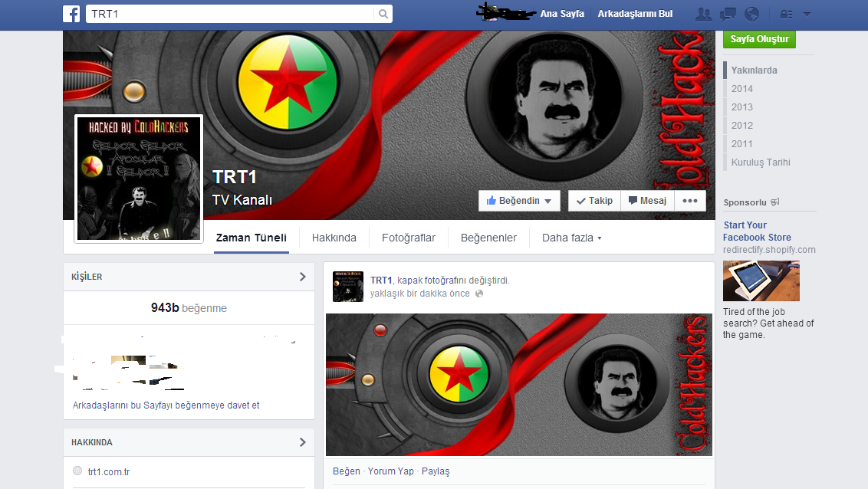Select Yakınlarda in the timeline navigator

tap(754, 71)
